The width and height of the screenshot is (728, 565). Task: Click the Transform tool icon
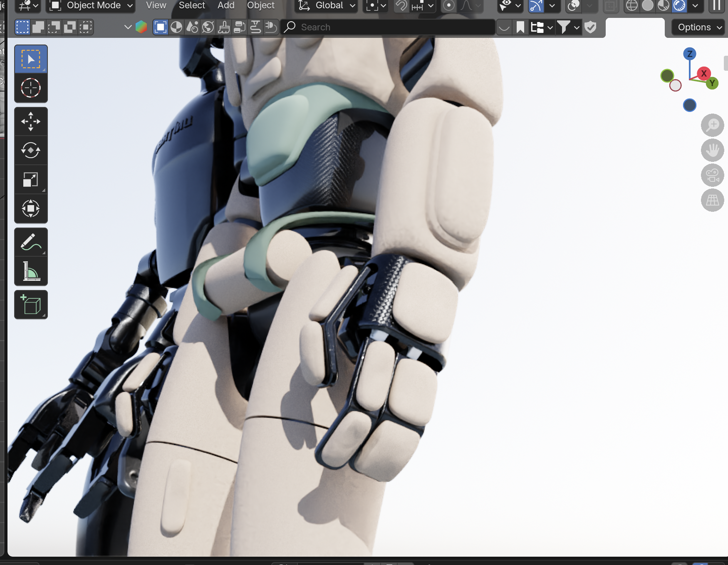pos(31,208)
